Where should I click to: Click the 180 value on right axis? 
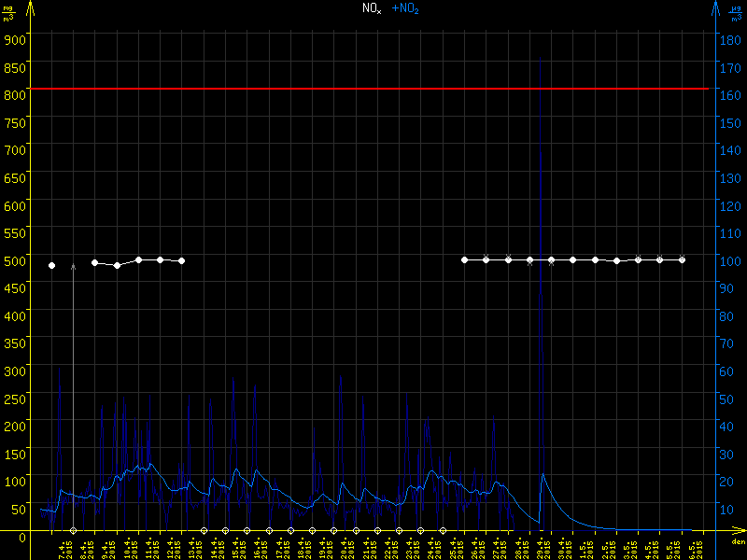[x=730, y=39]
